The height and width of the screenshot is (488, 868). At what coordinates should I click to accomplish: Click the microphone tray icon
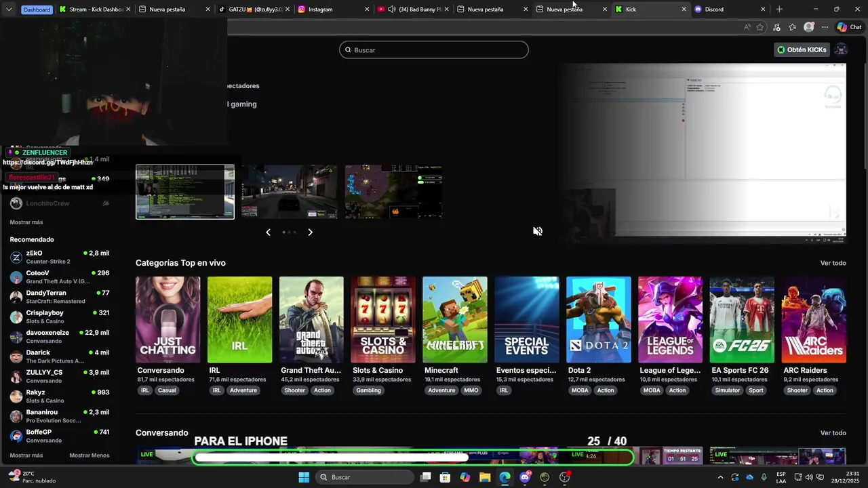(x=764, y=477)
